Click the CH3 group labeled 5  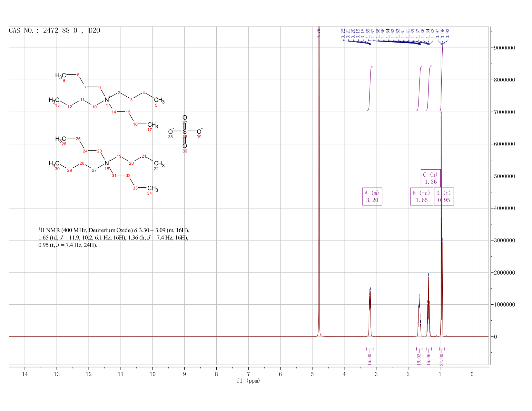(159, 101)
